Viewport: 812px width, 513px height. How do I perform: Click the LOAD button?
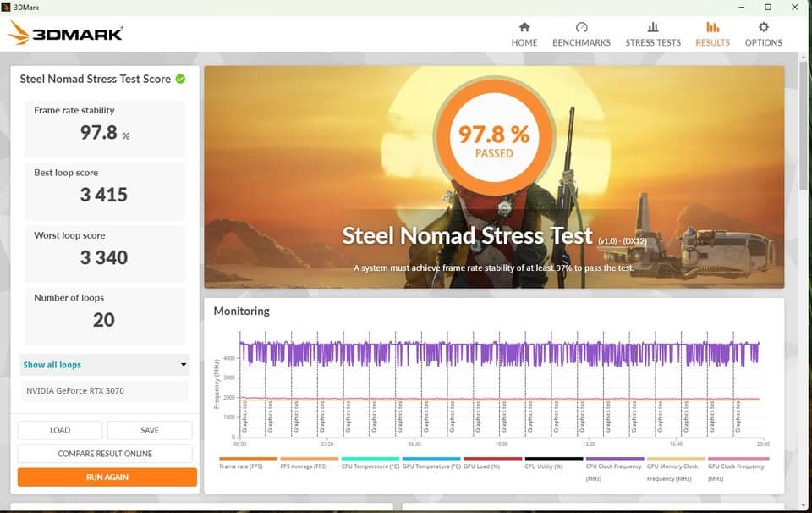coord(60,430)
